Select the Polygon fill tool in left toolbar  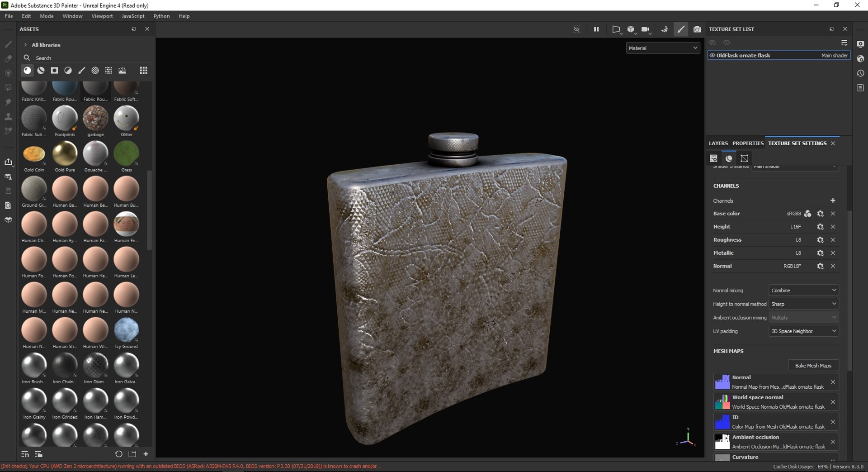[x=8, y=87]
